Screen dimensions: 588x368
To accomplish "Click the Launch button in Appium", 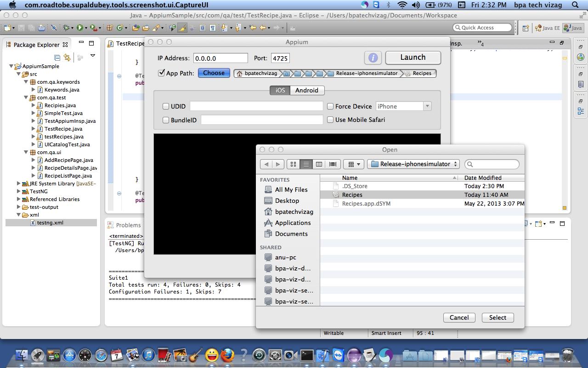I will point(413,57).
